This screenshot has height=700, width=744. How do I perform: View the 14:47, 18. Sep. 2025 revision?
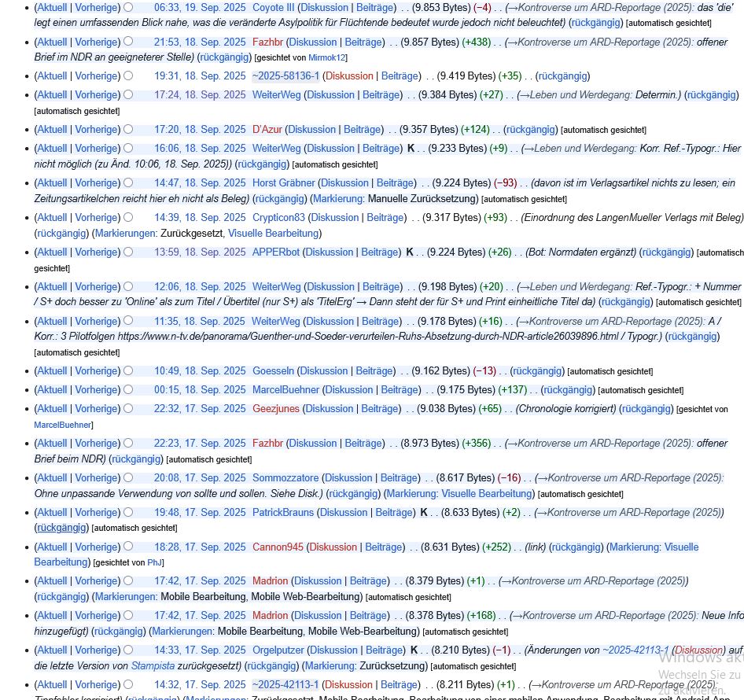point(200,183)
